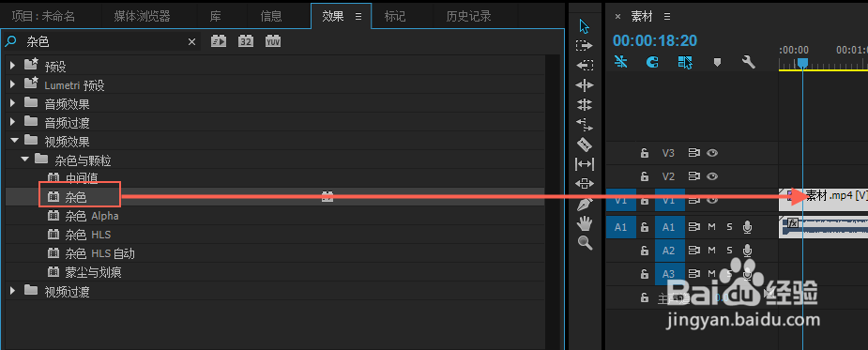Expand the 音频效果 folder

(13, 103)
